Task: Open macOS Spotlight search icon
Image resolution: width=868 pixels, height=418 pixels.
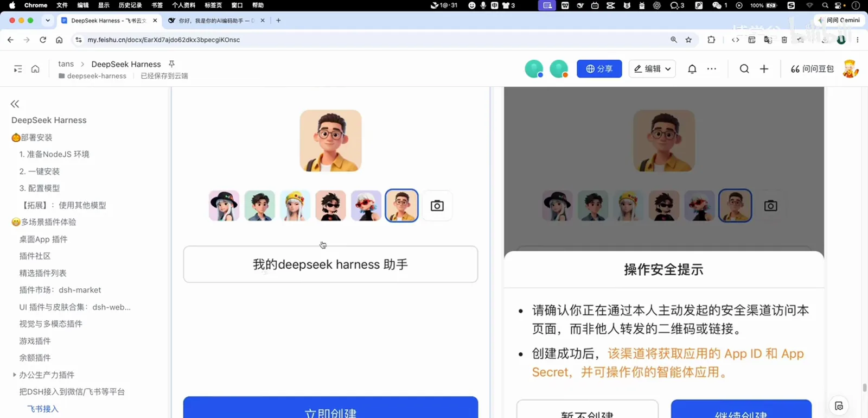Action: (825, 5)
